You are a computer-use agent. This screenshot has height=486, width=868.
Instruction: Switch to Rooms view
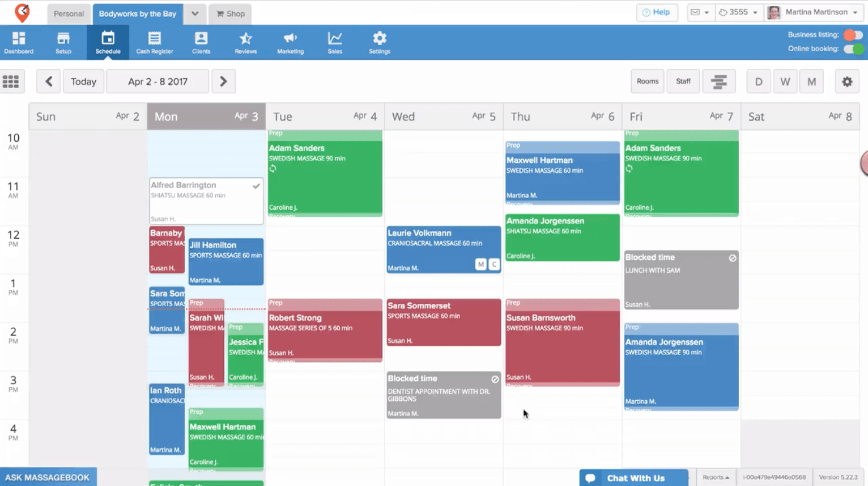pyautogui.click(x=648, y=82)
